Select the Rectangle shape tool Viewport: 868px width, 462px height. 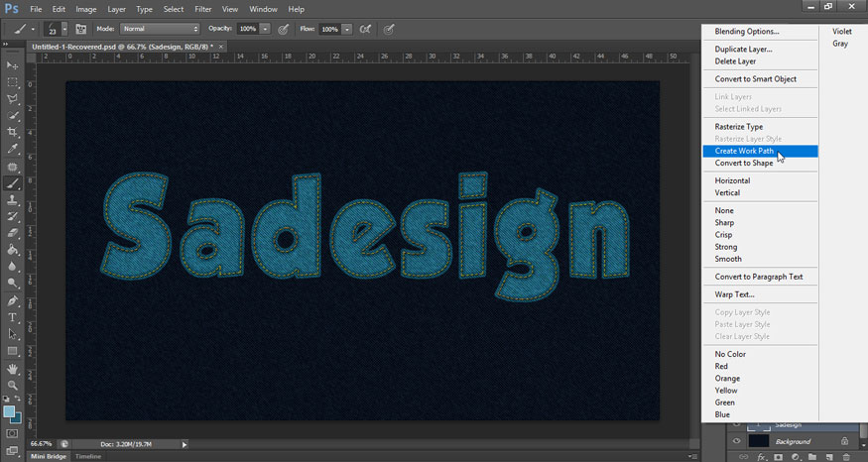click(12, 351)
